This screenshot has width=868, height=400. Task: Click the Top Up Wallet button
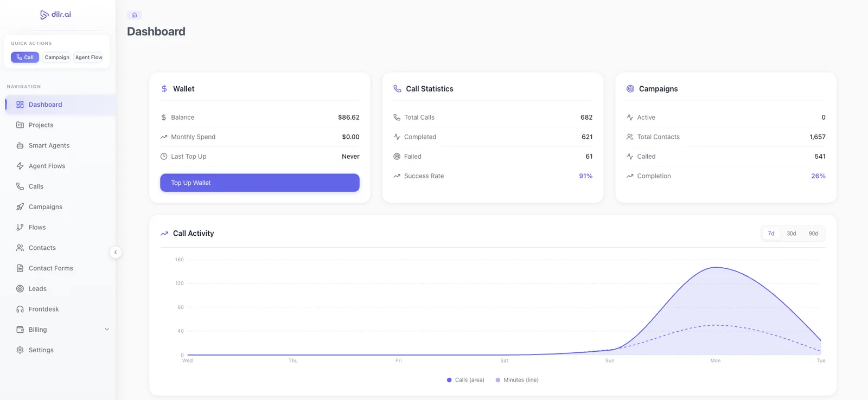tap(260, 183)
